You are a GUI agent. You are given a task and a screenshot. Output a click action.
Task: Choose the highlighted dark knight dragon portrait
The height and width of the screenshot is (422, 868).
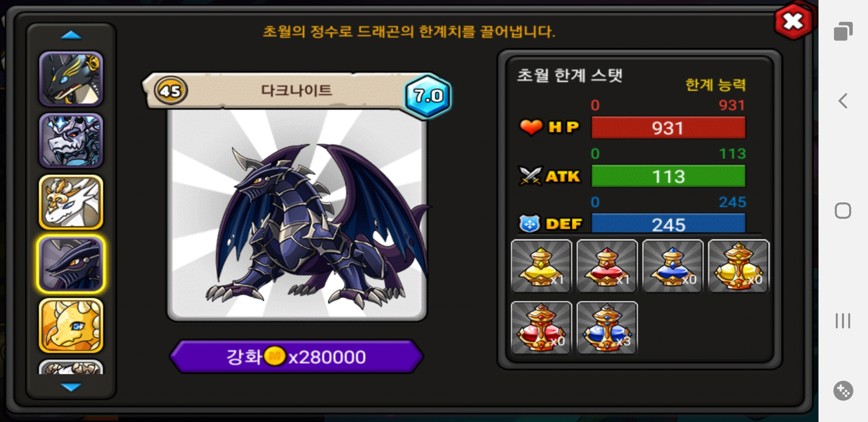click(71, 264)
